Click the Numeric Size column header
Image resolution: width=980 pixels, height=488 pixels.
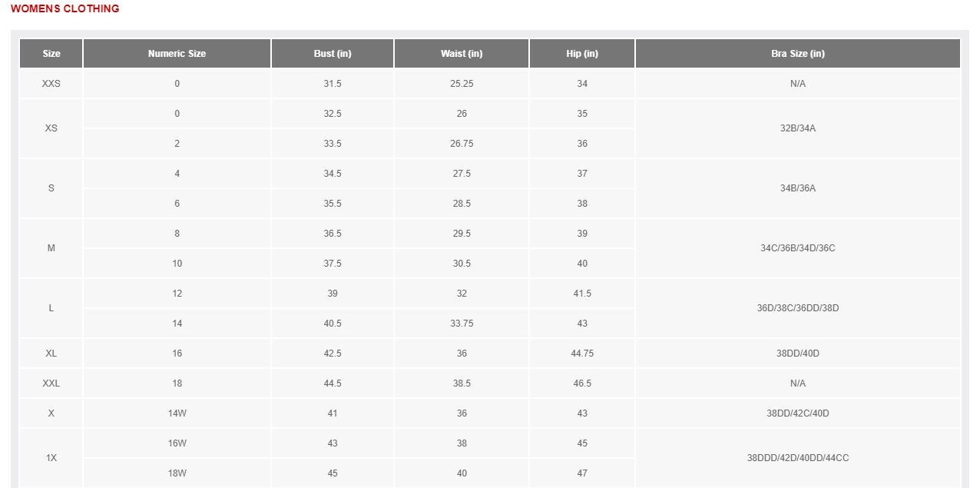point(177,54)
